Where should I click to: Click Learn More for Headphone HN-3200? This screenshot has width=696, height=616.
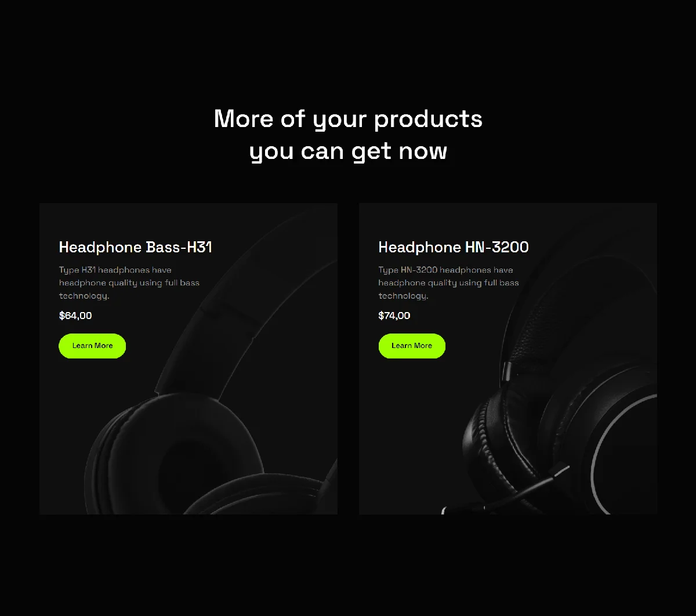[x=412, y=346]
